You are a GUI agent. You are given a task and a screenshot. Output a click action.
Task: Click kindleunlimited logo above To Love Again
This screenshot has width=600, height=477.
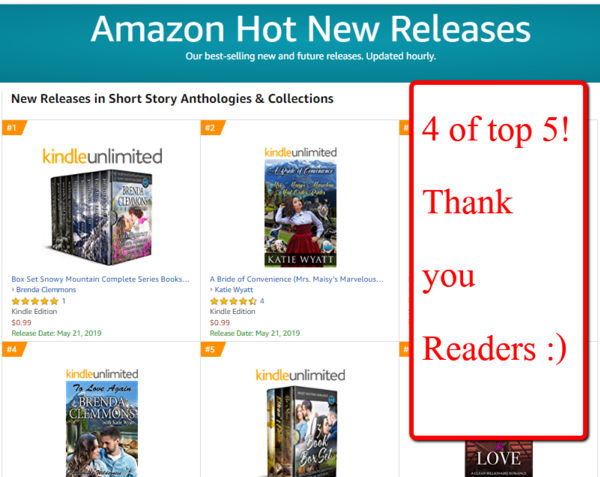pos(102,374)
